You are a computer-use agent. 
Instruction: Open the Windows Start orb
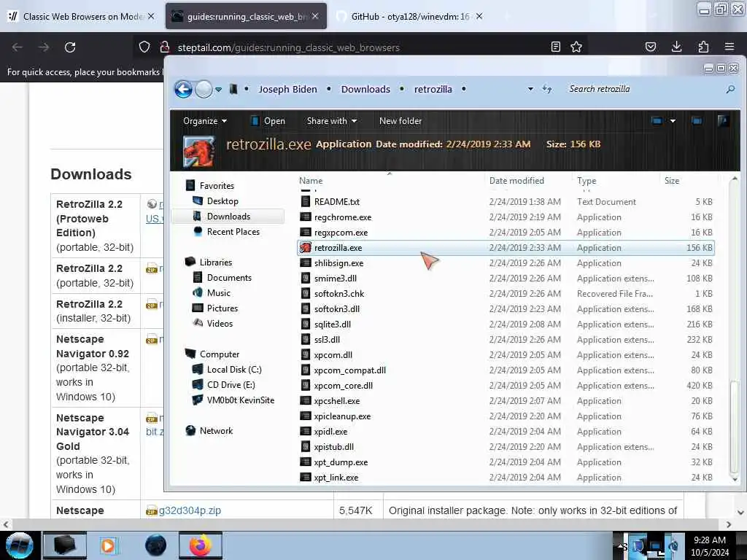click(20, 545)
